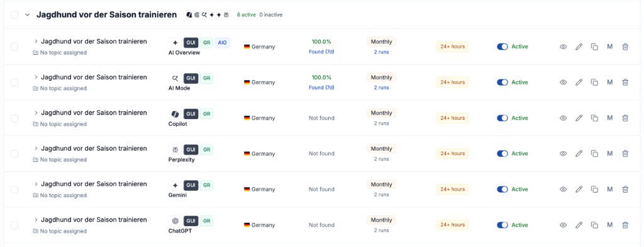The height and width of the screenshot is (247, 644).
Task: Collapse the Jagdhund vor der Saison trainieren group
Action: coord(28,15)
